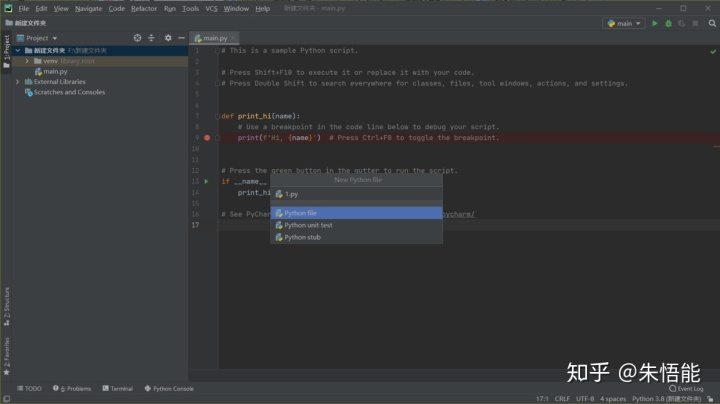Image resolution: width=720 pixels, height=404 pixels.
Task: Open the main run configuration dropdown
Action: pyautogui.click(x=624, y=23)
